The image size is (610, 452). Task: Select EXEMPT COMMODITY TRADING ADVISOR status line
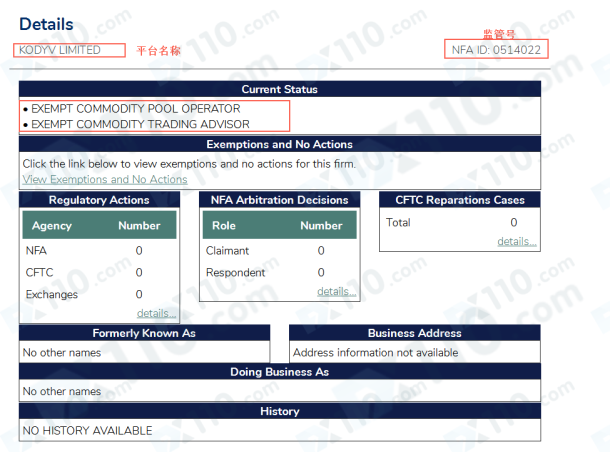point(140,124)
